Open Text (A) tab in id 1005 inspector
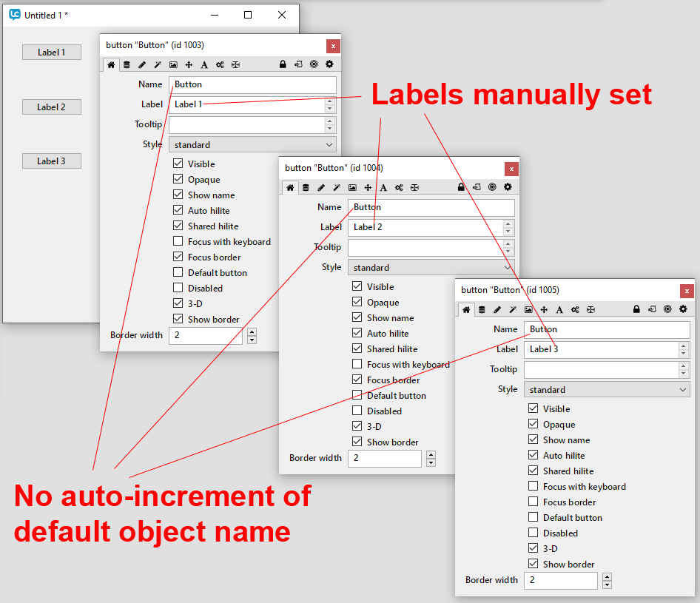This screenshot has height=603, width=700. pyautogui.click(x=559, y=309)
